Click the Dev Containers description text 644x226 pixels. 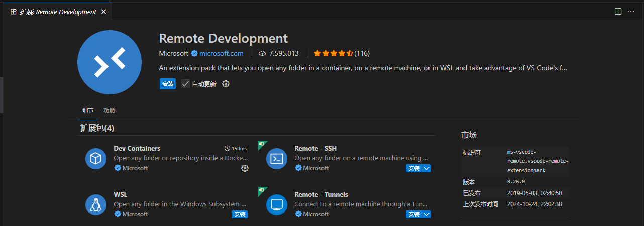pos(181,158)
